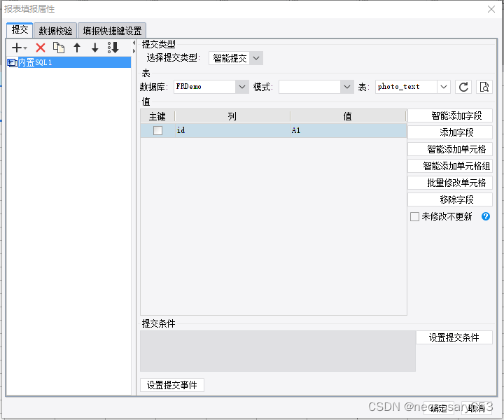
Task: Click the sort items icon in toolbar
Action: coord(113,48)
